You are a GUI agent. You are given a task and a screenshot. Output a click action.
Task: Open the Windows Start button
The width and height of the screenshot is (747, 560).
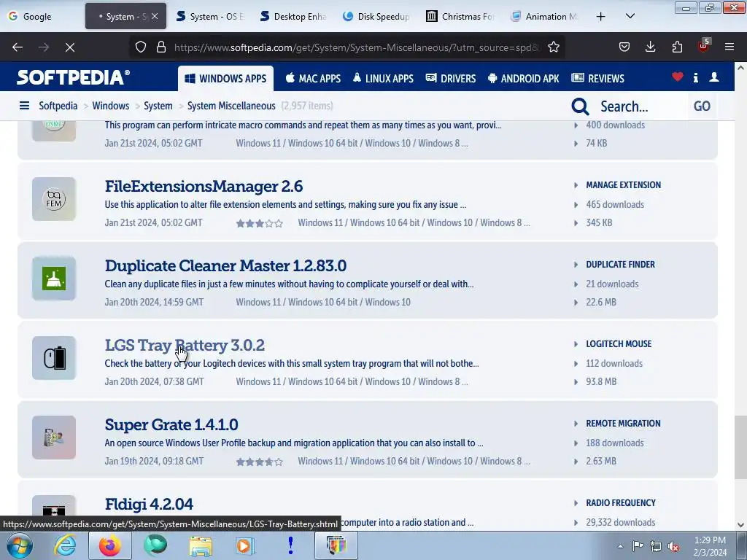(x=19, y=545)
